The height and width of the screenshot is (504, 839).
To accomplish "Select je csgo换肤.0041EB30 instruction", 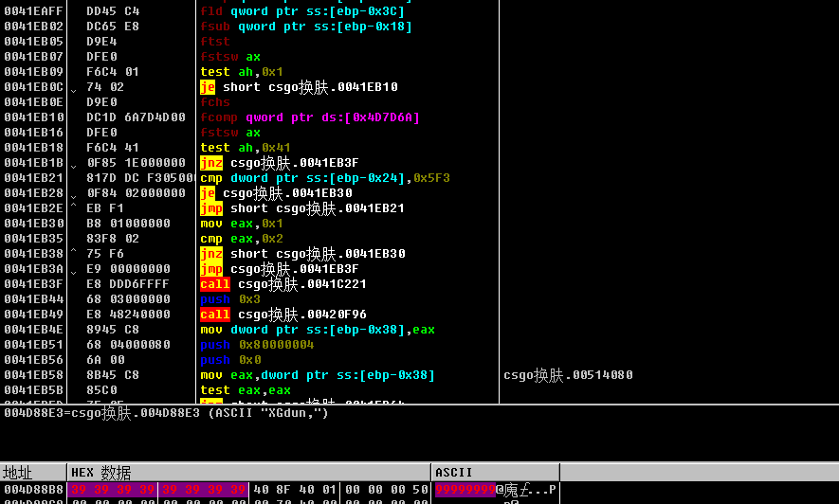I will pyautogui.click(x=276, y=193).
